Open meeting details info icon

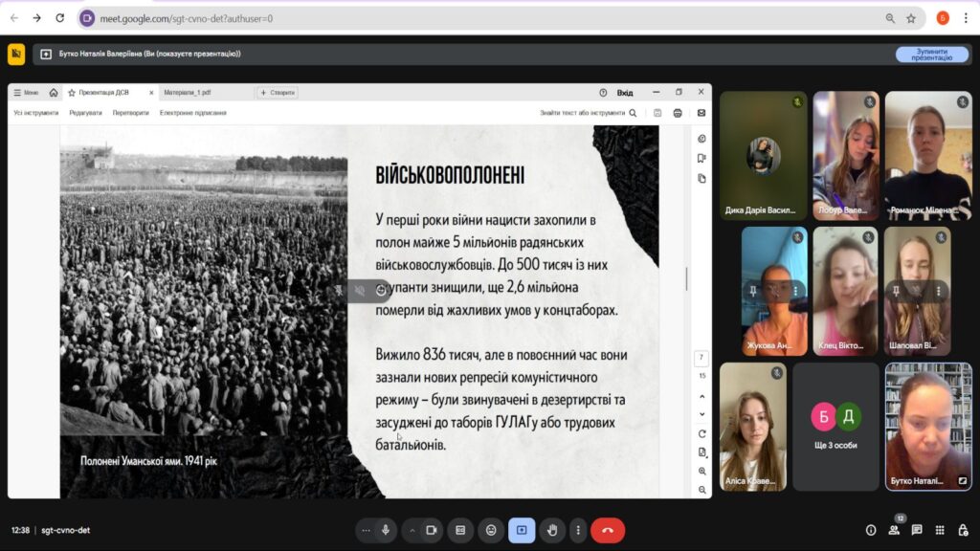point(871,530)
